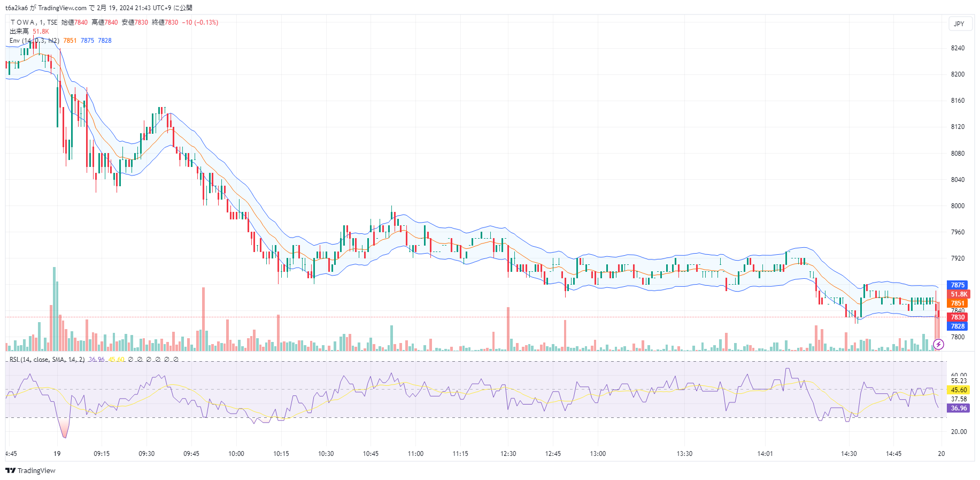
Task: Click the 14:30 time axis label
Action: (x=848, y=454)
